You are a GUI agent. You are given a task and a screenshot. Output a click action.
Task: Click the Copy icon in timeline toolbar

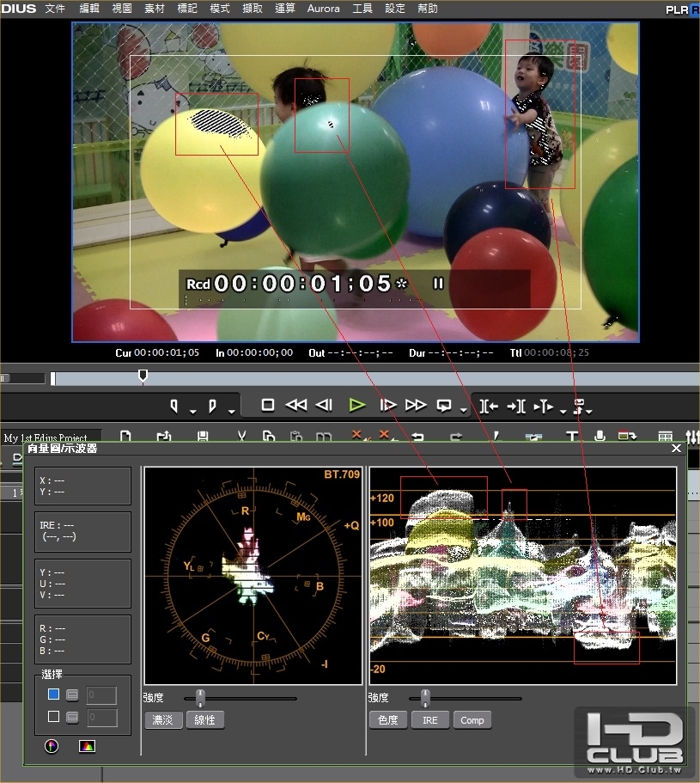click(269, 437)
